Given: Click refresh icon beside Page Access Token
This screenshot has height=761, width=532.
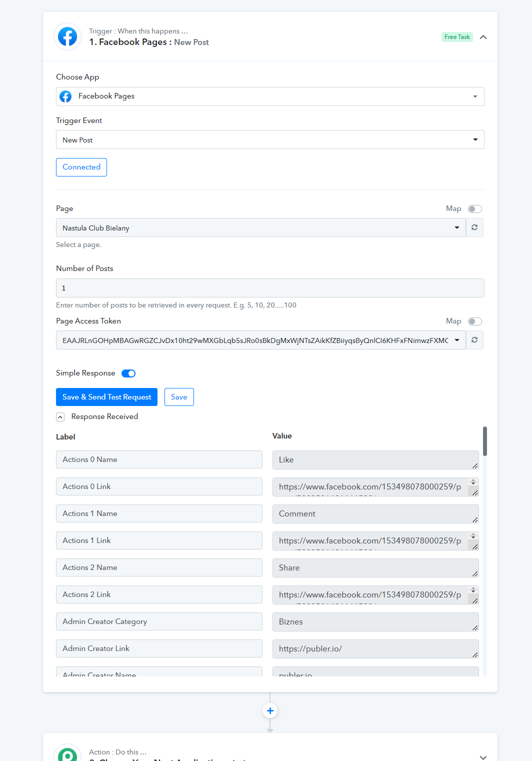Looking at the screenshot, I should coord(474,340).
